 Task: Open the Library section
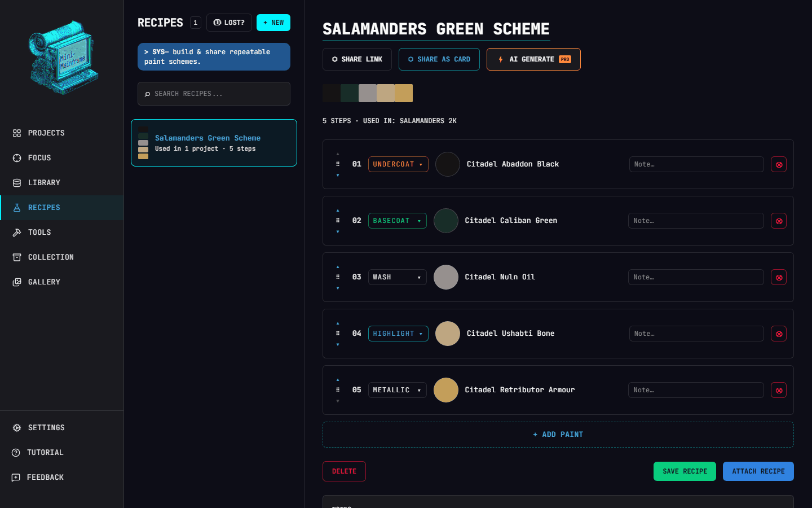tap(62, 183)
